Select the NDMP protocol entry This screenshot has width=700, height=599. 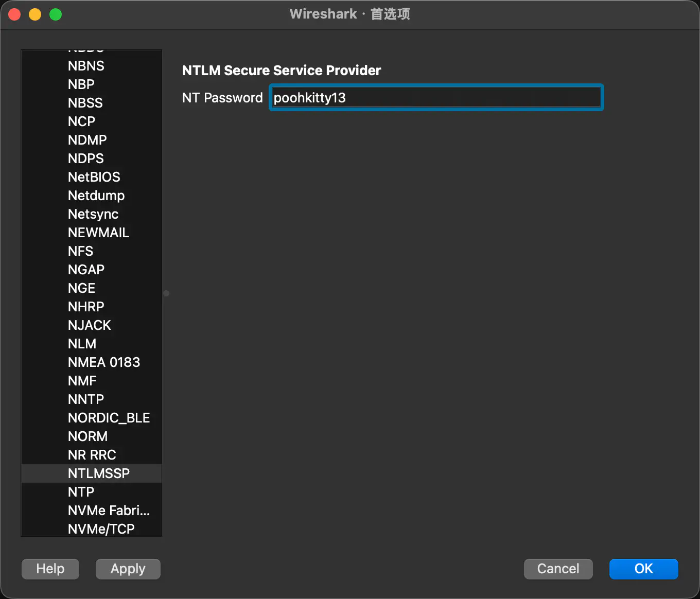pyautogui.click(x=87, y=140)
